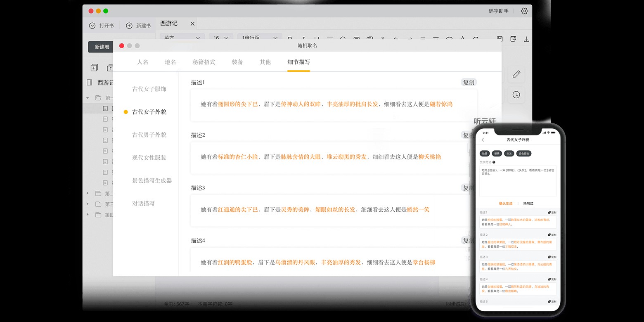This screenshot has width=644, height=322.
Task: Click 复制 button for 描述1
Action: pos(469,83)
